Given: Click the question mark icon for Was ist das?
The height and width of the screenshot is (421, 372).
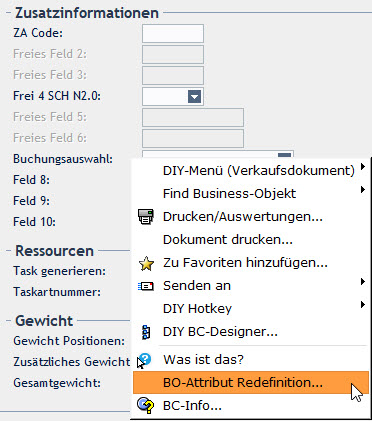Looking at the screenshot, I should click(146, 359).
